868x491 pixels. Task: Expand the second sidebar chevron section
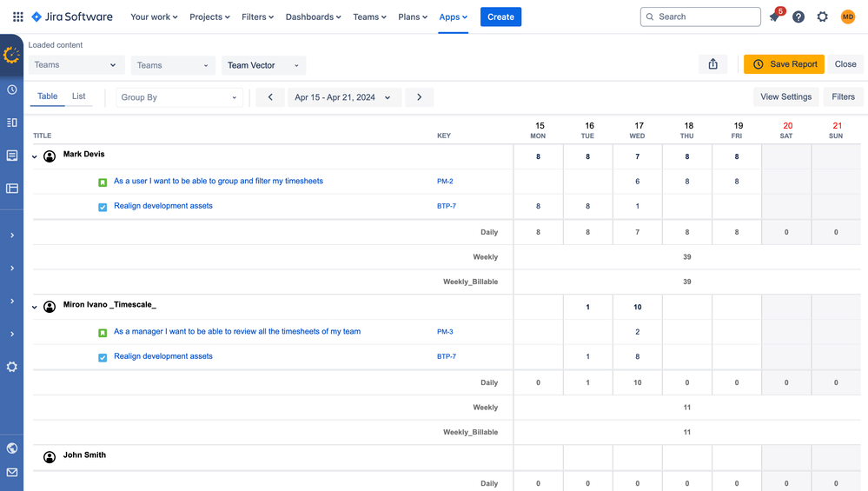pyautogui.click(x=11, y=268)
